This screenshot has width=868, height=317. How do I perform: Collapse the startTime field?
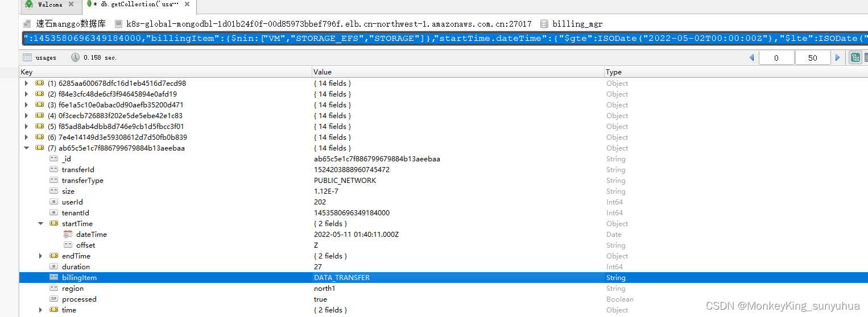coord(40,223)
